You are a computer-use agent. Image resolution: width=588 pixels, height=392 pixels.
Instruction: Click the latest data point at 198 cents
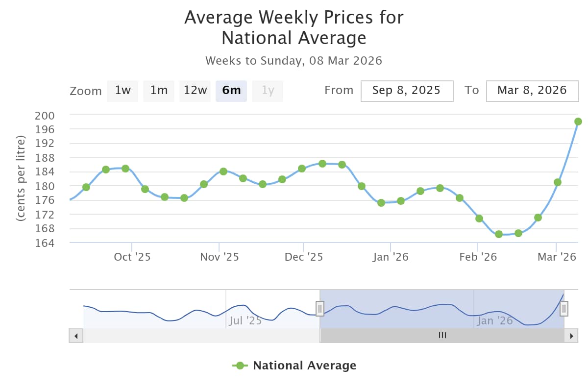(578, 122)
